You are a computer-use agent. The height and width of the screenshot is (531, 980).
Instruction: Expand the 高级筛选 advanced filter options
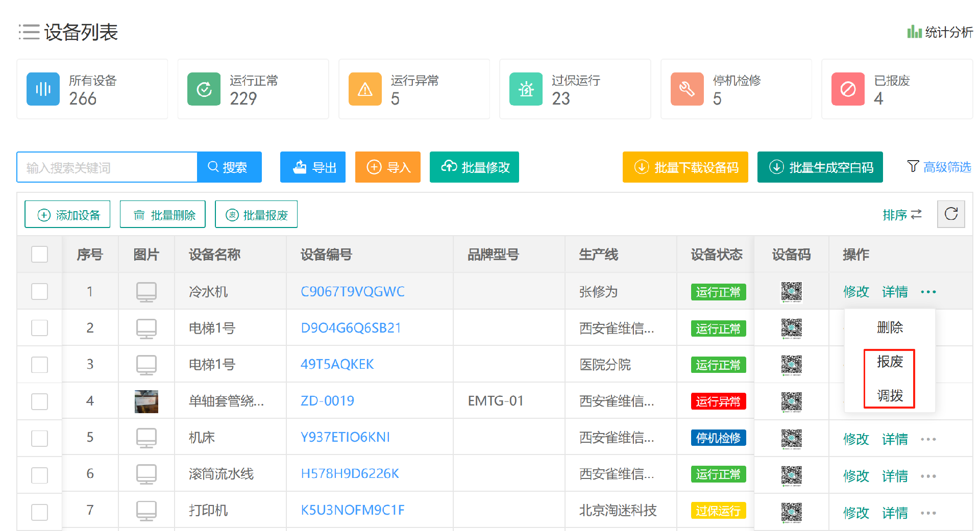(947, 166)
